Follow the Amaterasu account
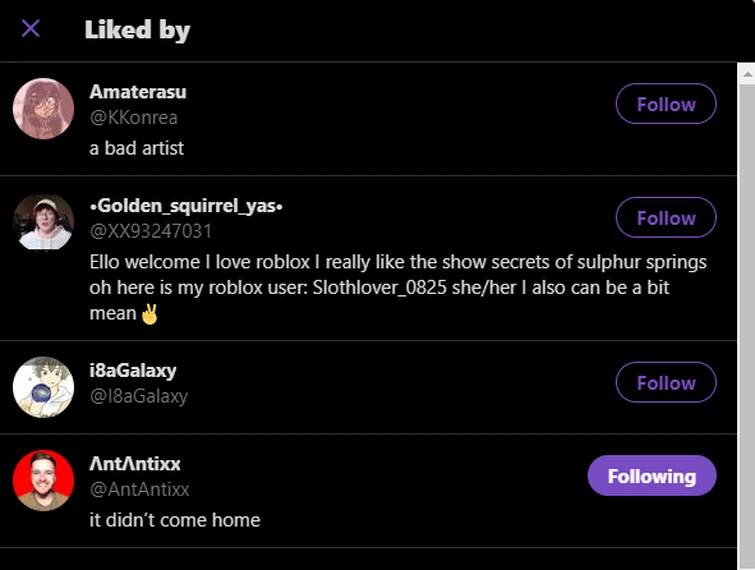The width and height of the screenshot is (755, 570). [x=665, y=104]
